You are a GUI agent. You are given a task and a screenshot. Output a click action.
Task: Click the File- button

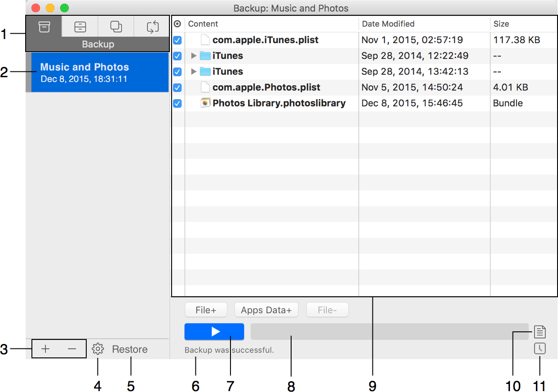point(327,310)
